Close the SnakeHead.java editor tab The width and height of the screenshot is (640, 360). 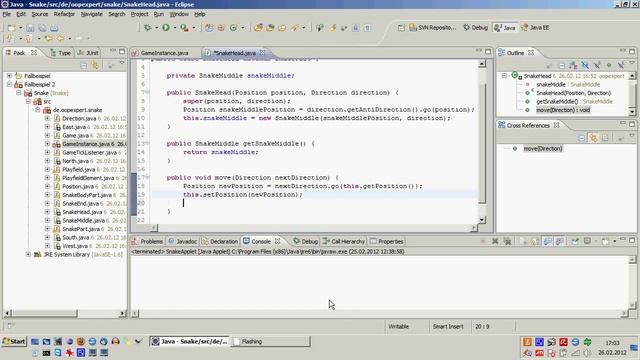(262, 53)
